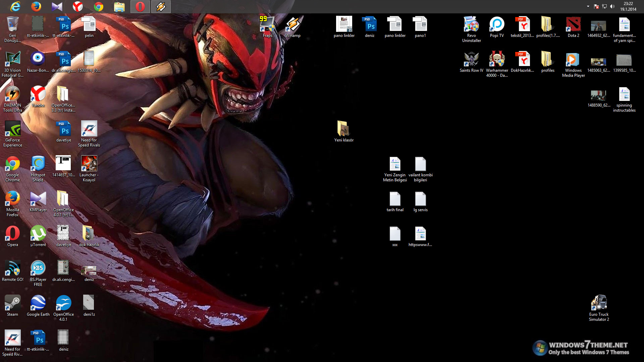The height and width of the screenshot is (362, 644).
Task: Launch Firefox from the top taskbar
Action: point(36,6)
